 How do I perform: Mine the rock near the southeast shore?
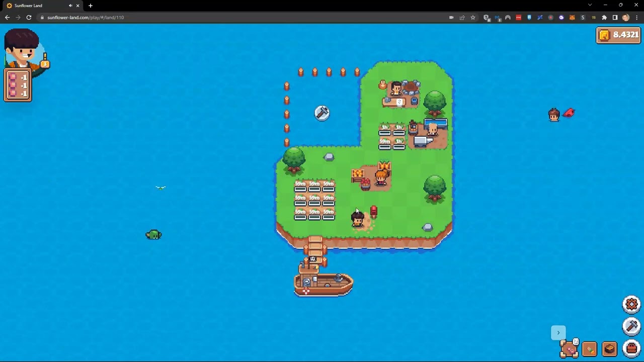pyautogui.click(x=427, y=227)
